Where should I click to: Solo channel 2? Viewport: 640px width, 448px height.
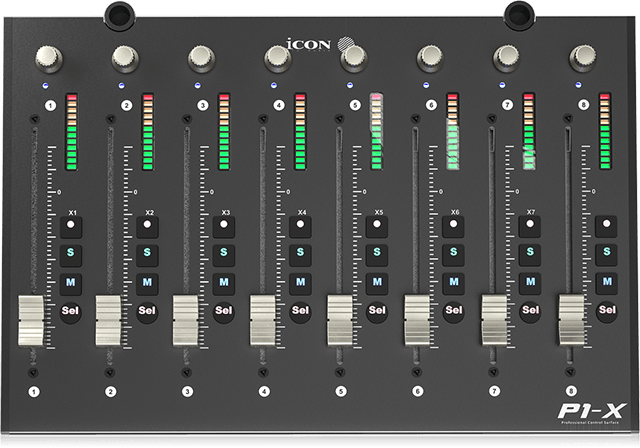[147, 255]
